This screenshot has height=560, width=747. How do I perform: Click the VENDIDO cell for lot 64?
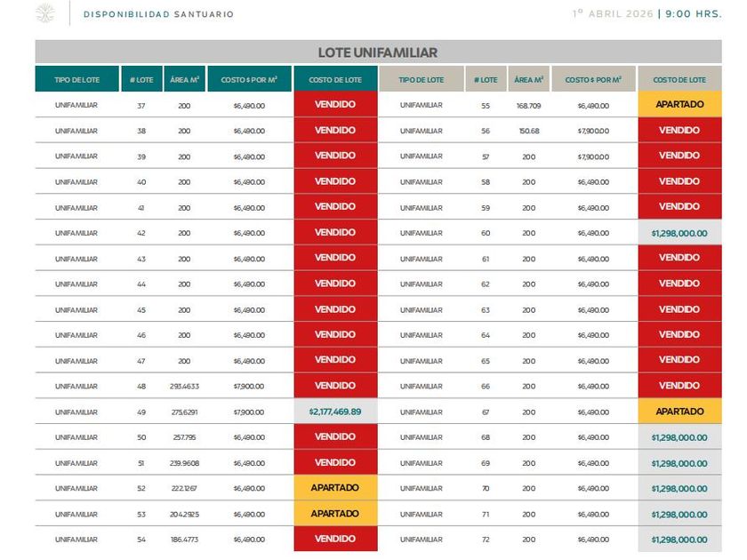click(679, 334)
